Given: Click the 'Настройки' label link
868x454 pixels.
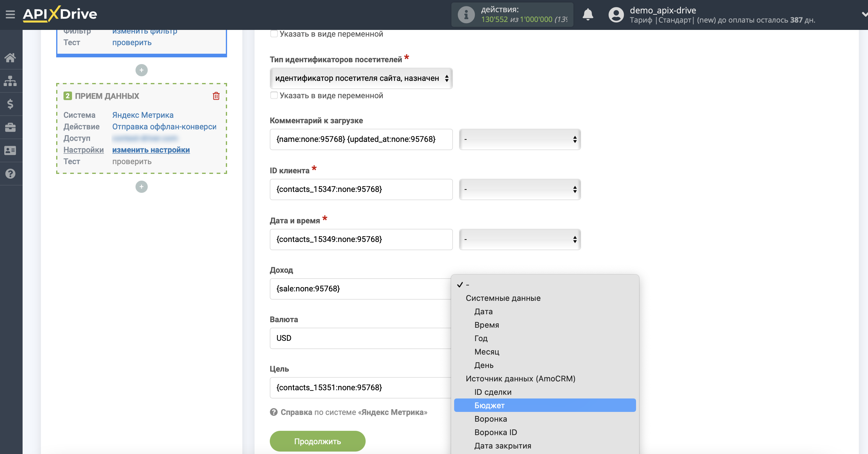Looking at the screenshot, I should pos(84,150).
